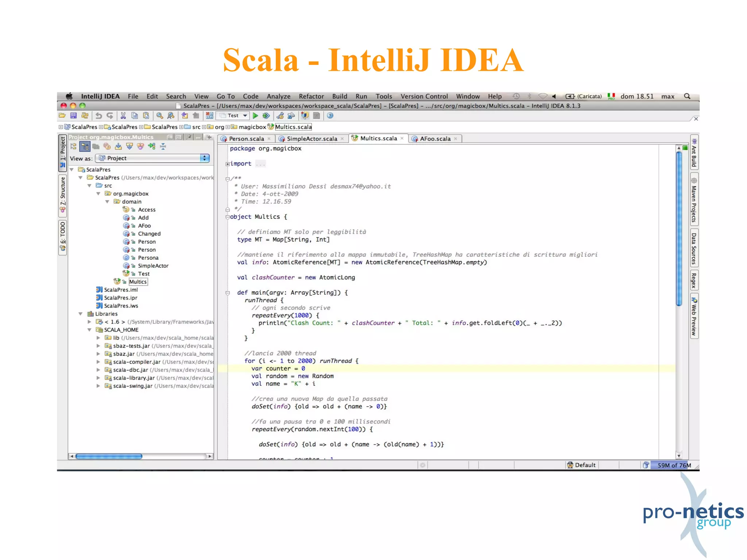Click the Copy icon in toolbar
This screenshot has height=560, width=747.
[x=135, y=116]
